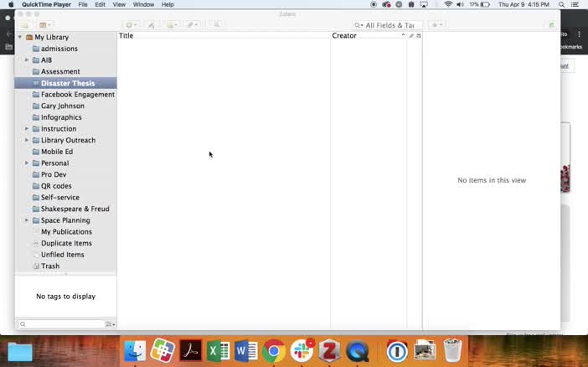Expand the Instruction collection

point(27,129)
